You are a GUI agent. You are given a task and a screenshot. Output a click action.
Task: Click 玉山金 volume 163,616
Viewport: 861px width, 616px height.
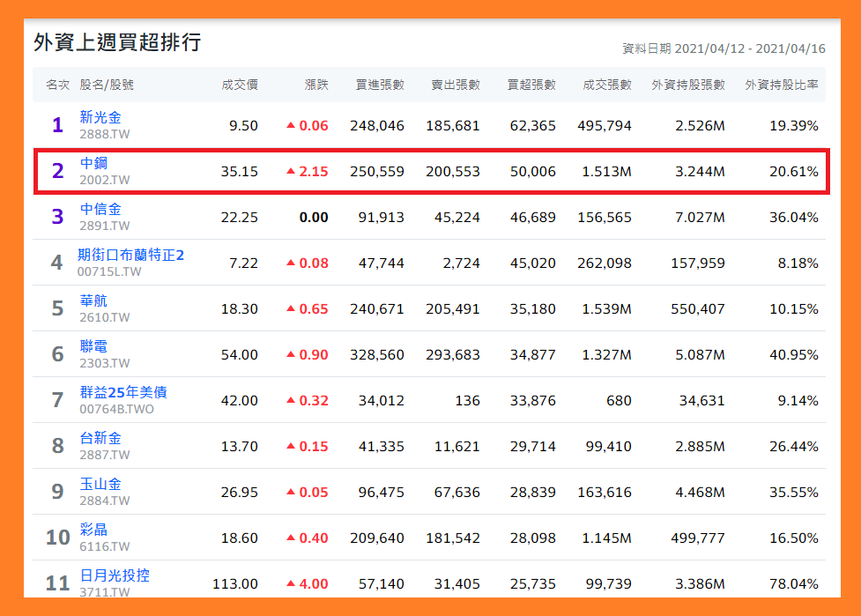(x=605, y=493)
